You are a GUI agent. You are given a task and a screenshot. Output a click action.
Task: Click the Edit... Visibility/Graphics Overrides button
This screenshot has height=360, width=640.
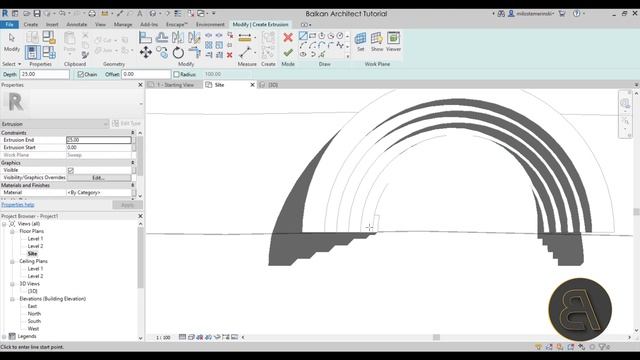(99, 178)
